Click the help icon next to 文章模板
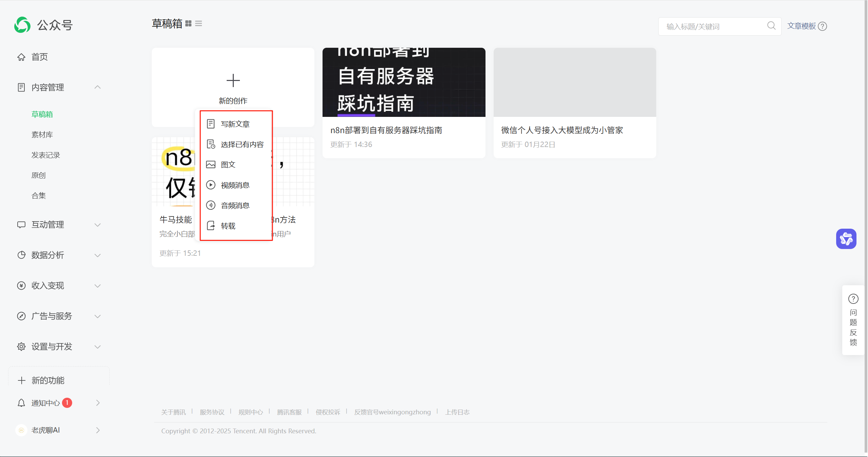 (x=823, y=26)
